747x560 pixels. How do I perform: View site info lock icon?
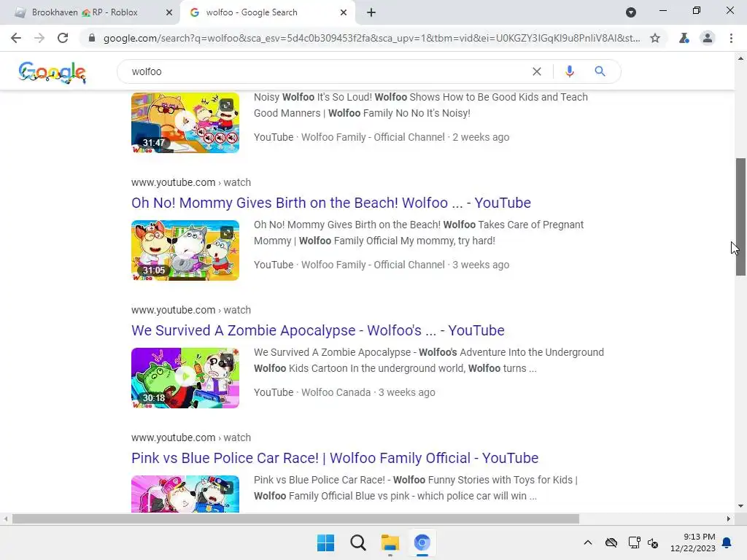click(x=92, y=38)
